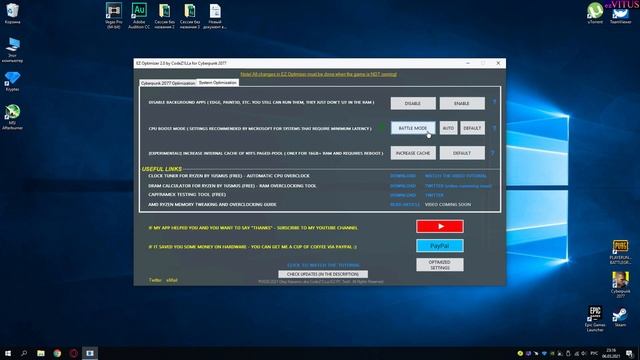The width and height of the screenshot is (640, 360).
Task: Reset NTFS paged pool cache to Default
Action: pos(462,153)
